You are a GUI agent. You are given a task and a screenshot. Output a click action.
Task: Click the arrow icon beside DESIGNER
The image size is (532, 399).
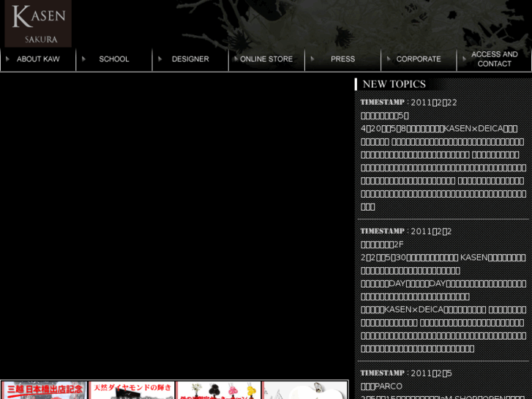(x=160, y=59)
